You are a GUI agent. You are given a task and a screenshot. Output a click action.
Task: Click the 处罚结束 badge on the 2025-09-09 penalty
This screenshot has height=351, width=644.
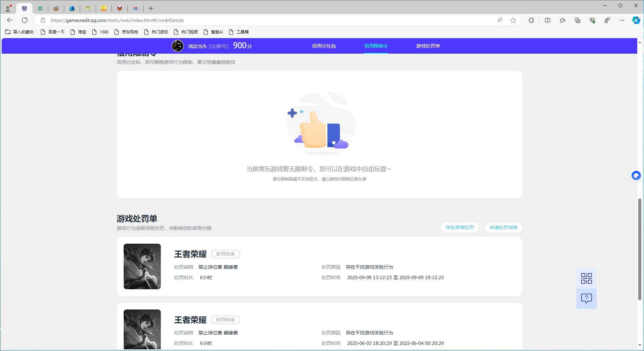[x=225, y=254]
